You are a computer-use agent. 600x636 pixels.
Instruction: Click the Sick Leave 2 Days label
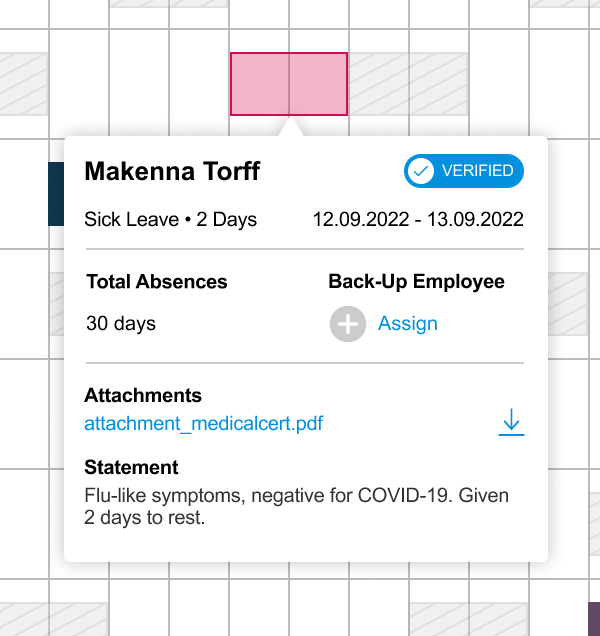tap(170, 219)
